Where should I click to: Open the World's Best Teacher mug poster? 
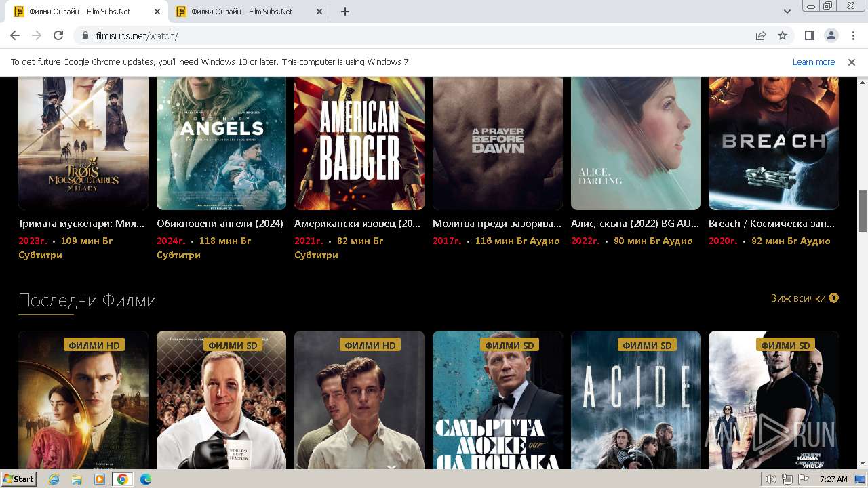pos(221,400)
